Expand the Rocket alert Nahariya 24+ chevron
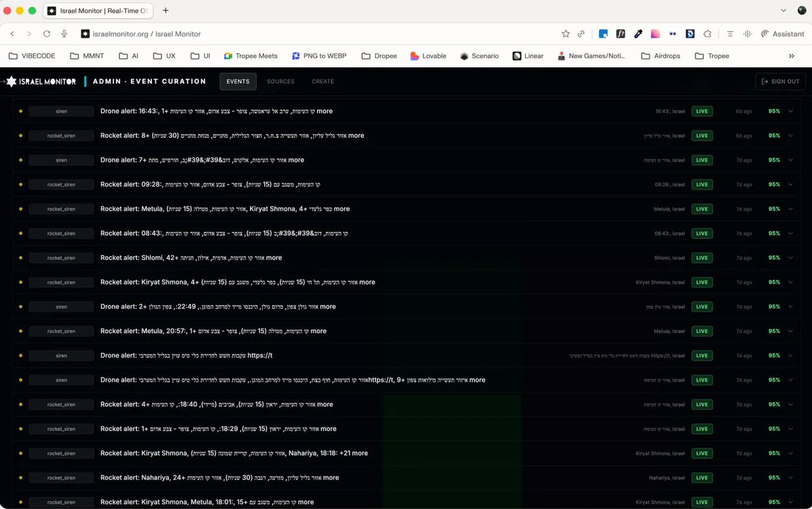 [x=790, y=478]
